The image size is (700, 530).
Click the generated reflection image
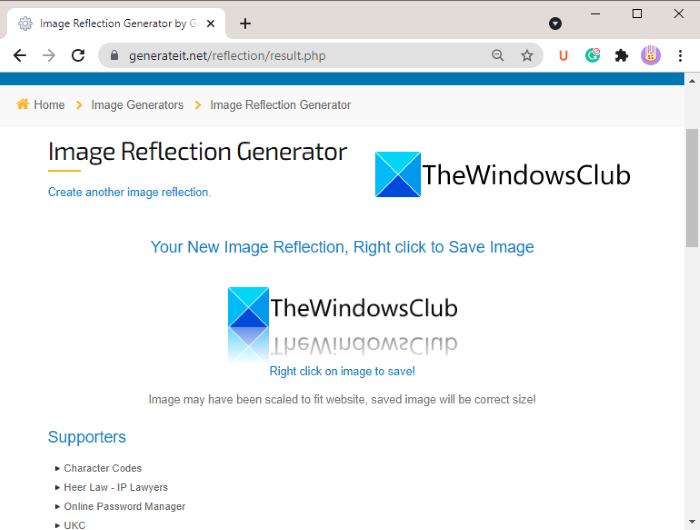342,325
